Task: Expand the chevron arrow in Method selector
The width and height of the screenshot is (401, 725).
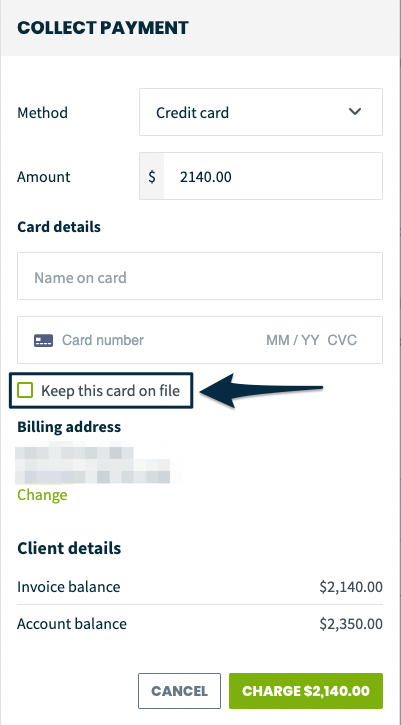Action: pos(355,112)
